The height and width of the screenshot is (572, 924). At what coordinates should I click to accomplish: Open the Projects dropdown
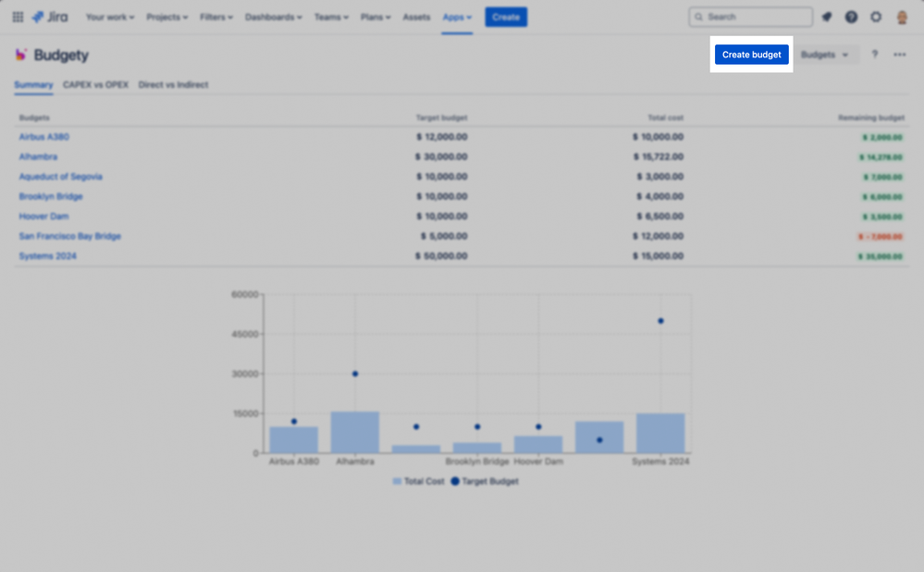coord(166,16)
